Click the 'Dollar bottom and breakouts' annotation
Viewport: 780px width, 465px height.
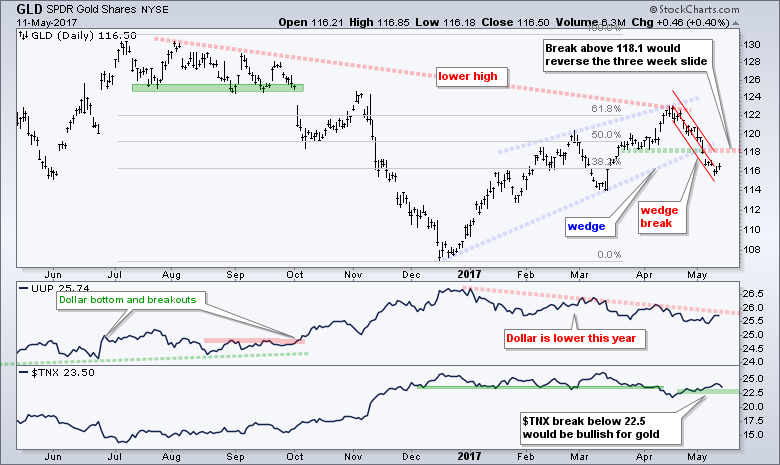(x=131, y=300)
